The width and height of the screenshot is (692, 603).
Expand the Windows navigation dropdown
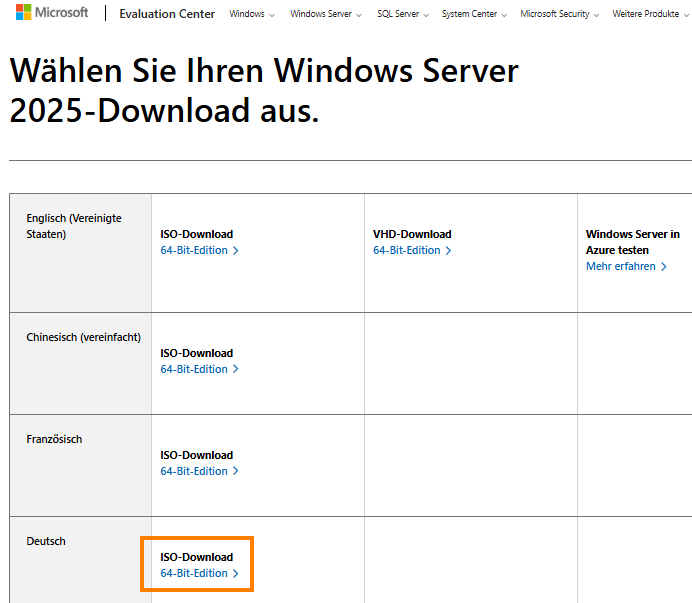point(252,15)
